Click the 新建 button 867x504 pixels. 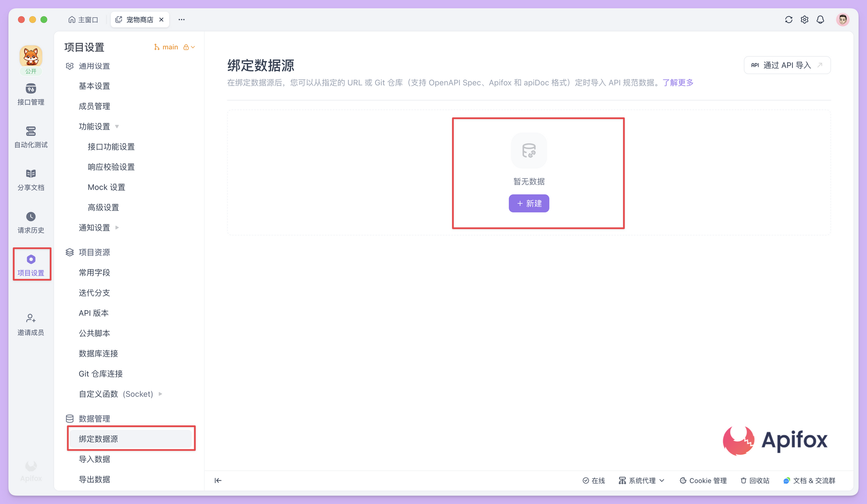(529, 203)
